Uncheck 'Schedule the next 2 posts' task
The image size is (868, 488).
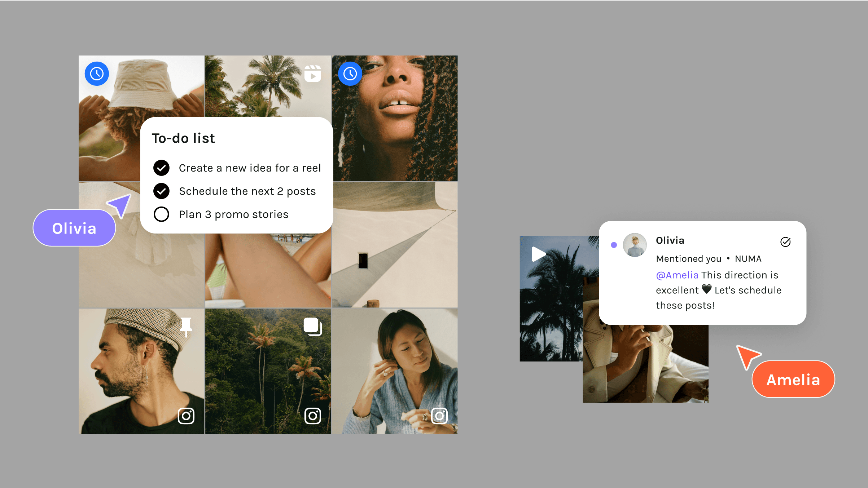161,191
